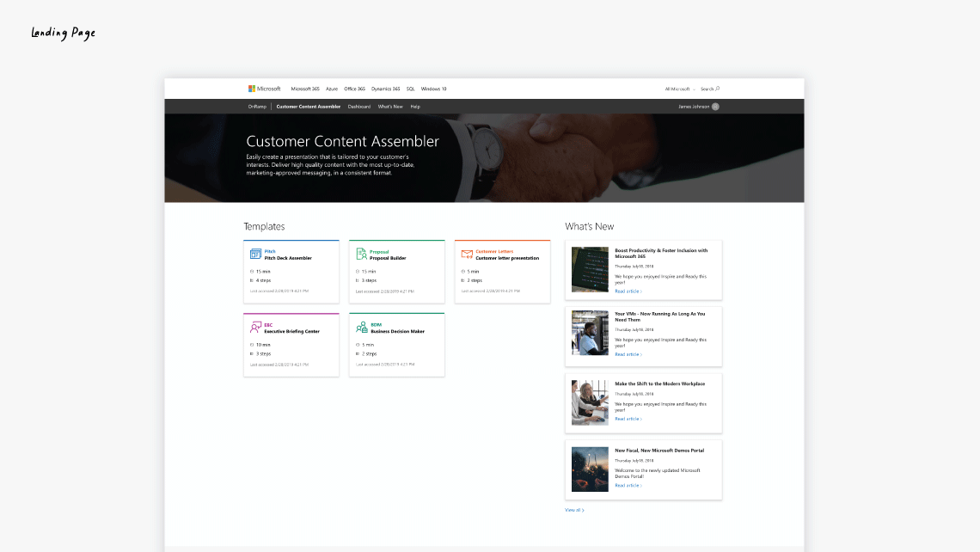Click James Johnson's profile avatar

(715, 107)
